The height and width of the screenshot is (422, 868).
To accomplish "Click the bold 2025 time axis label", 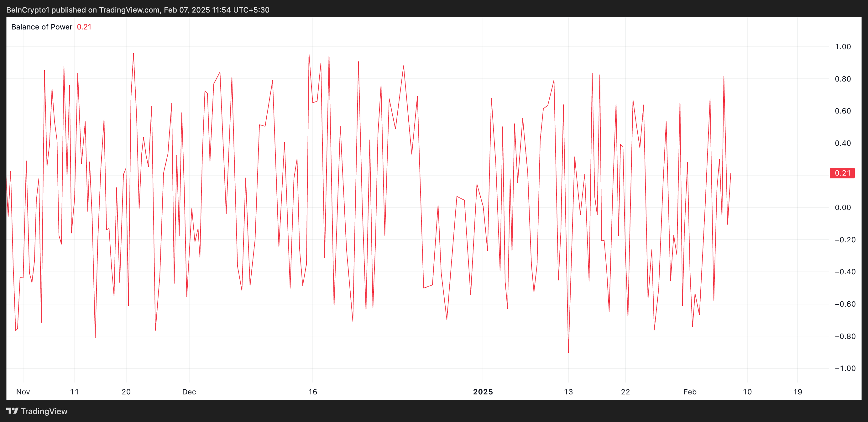I will tap(483, 392).
